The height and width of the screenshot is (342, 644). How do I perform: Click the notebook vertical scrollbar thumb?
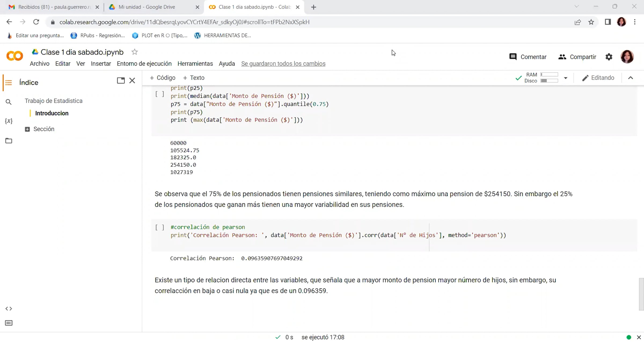(x=641, y=294)
